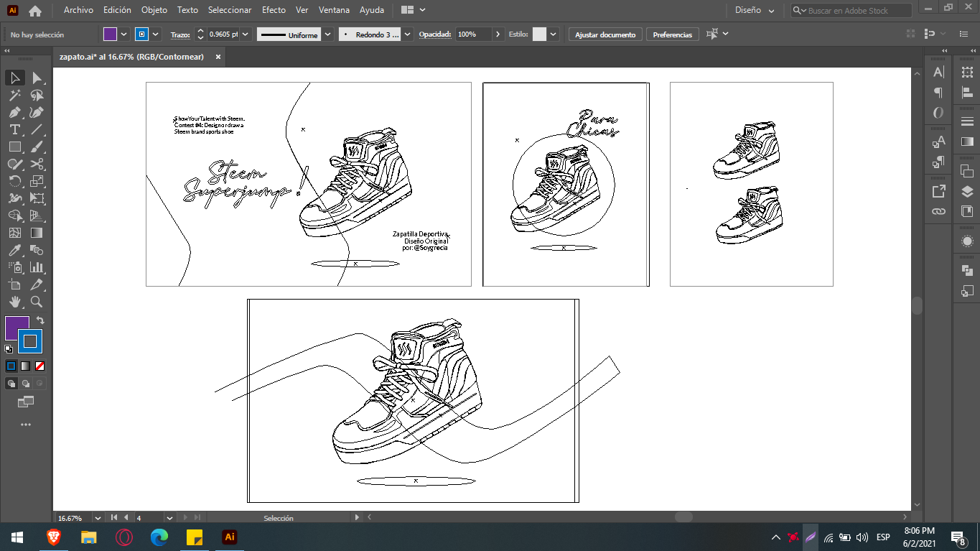The width and height of the screenshot is (980, 551).
Task: Open stroke color dropdown in control bar
Action: coord(156,34)
